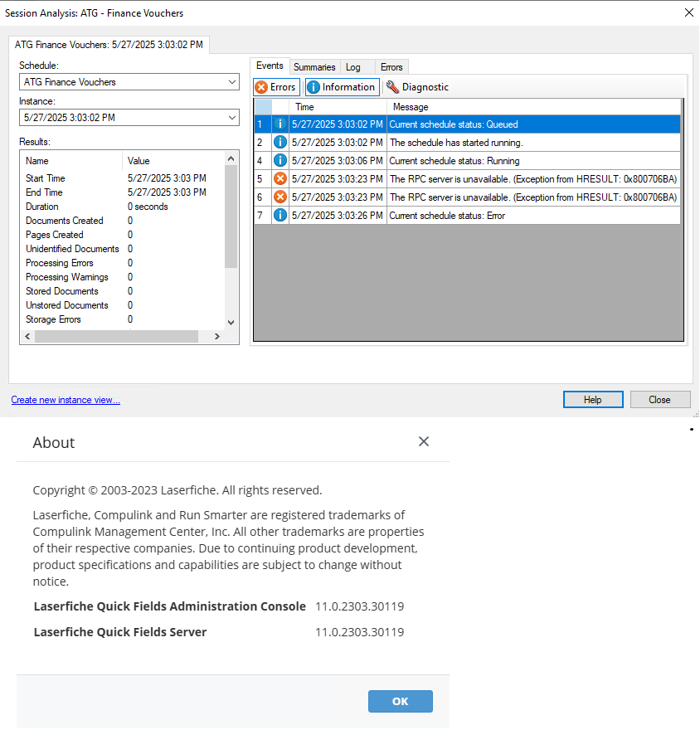Click error icon on row 5
Viewport: 700px width, 730px height.
click(x=280, y=179)
